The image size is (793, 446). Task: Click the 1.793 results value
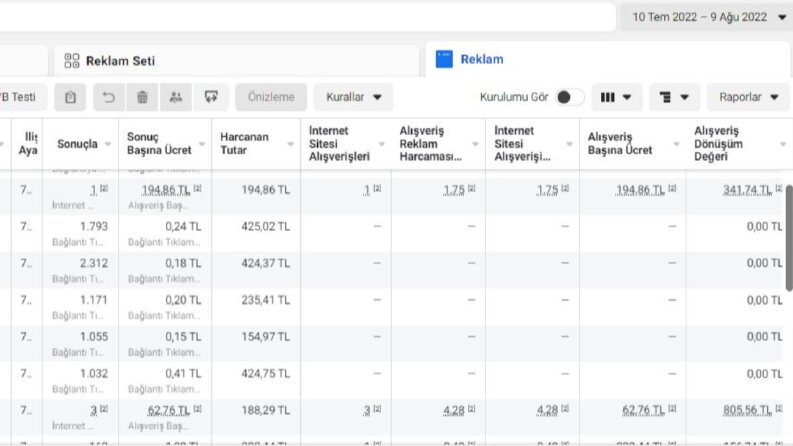click(94, 227)
